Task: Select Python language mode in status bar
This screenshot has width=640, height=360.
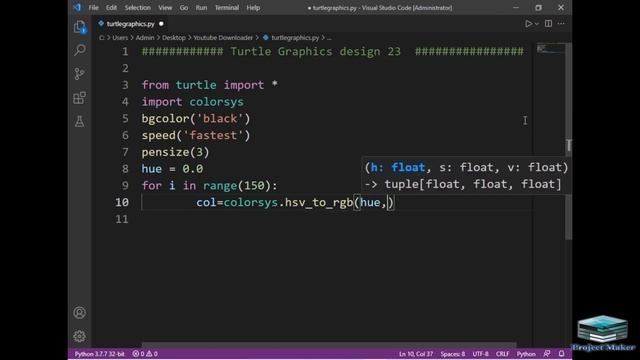Action: 526,354
